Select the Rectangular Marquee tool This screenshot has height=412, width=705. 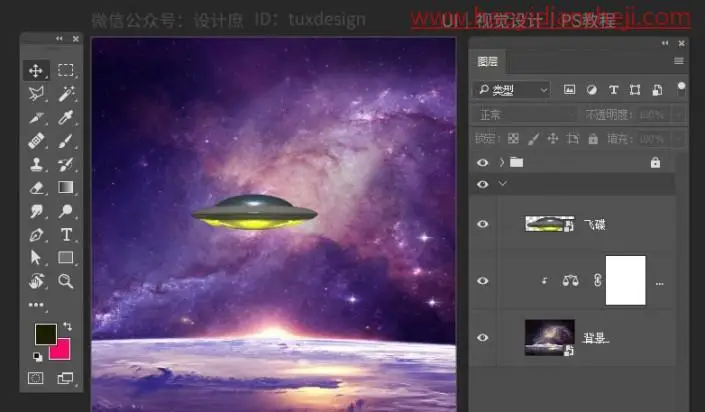click(66, 70)
